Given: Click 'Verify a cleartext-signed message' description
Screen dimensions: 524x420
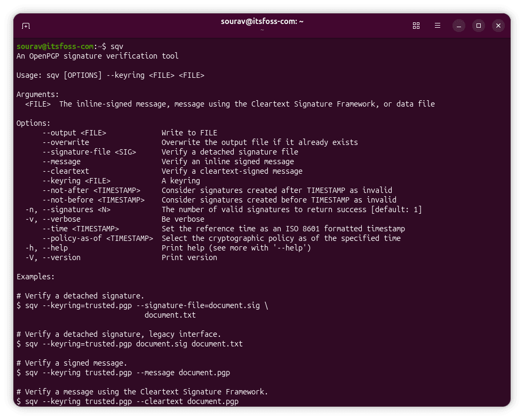Looking at the screenshot, I should point(232,171).
